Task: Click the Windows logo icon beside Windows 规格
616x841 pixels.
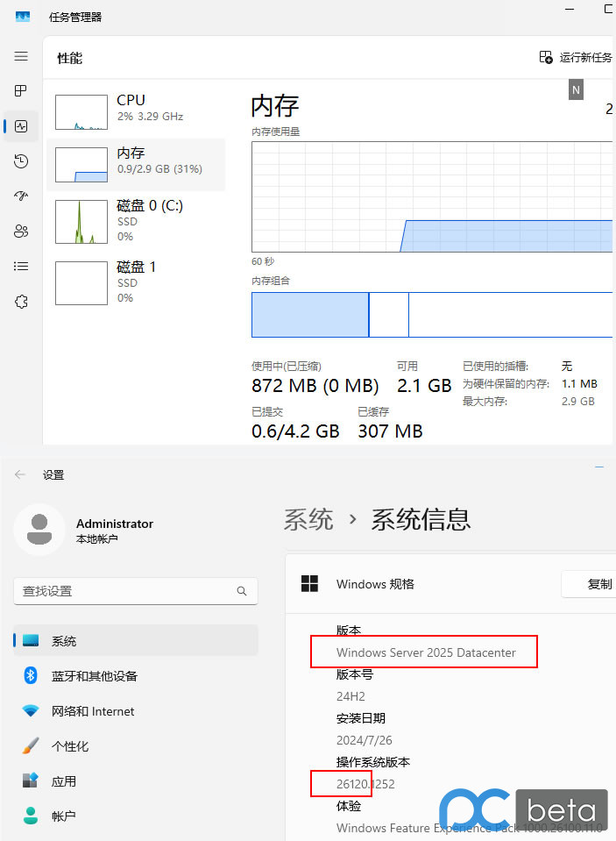Action: pyautogui.click(x=310, y=583)
